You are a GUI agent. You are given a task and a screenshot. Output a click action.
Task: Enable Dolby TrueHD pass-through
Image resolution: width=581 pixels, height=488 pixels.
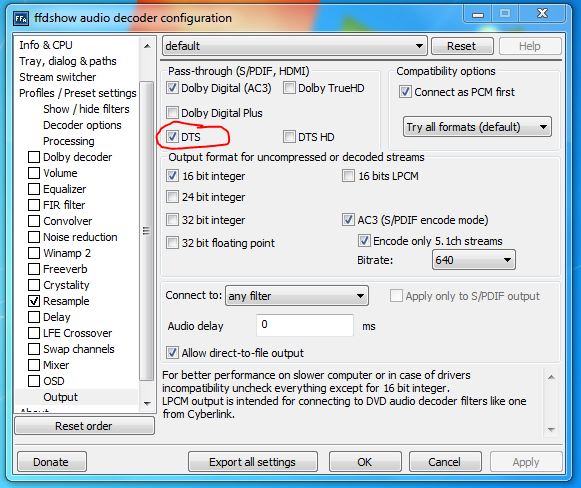tap(289, 88)
